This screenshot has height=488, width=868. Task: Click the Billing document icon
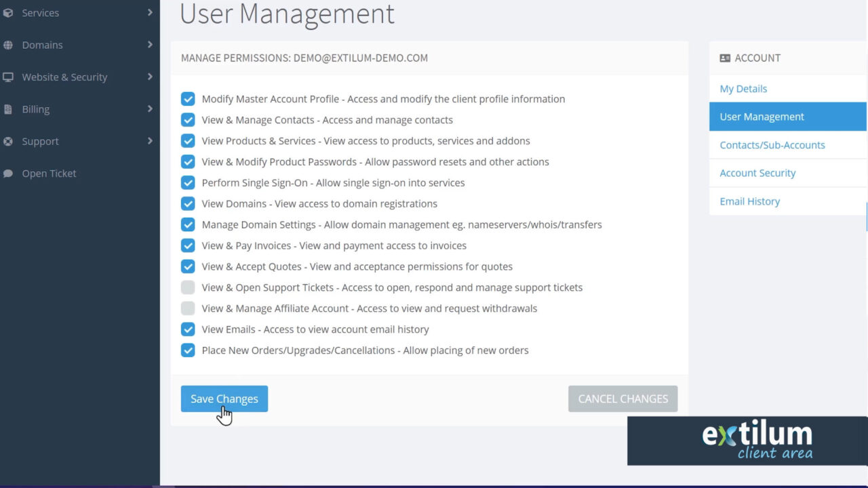tap(9, 108)
